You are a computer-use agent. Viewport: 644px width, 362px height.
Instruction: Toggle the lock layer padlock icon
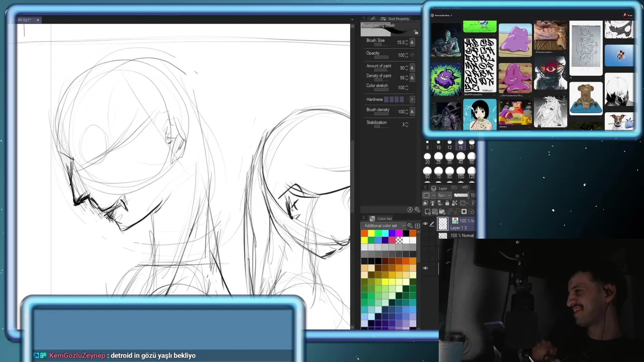tap(447, 203)
